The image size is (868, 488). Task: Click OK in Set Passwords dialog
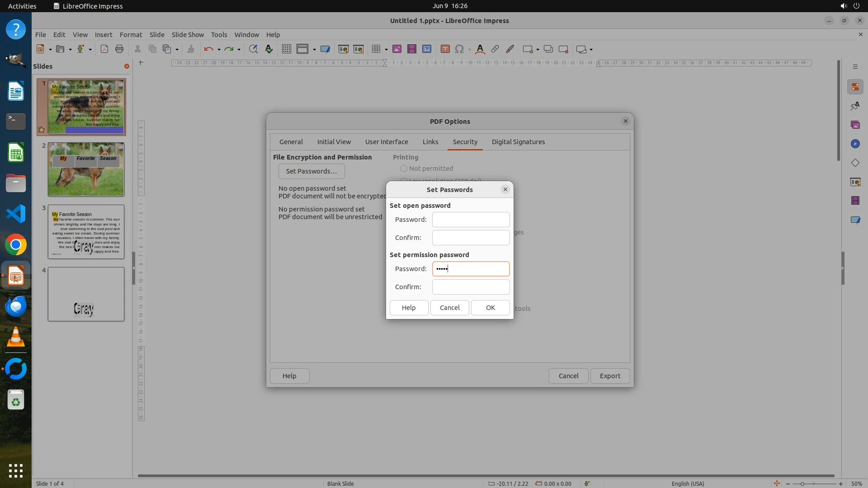pyautogui.click(x=490, y=308)
